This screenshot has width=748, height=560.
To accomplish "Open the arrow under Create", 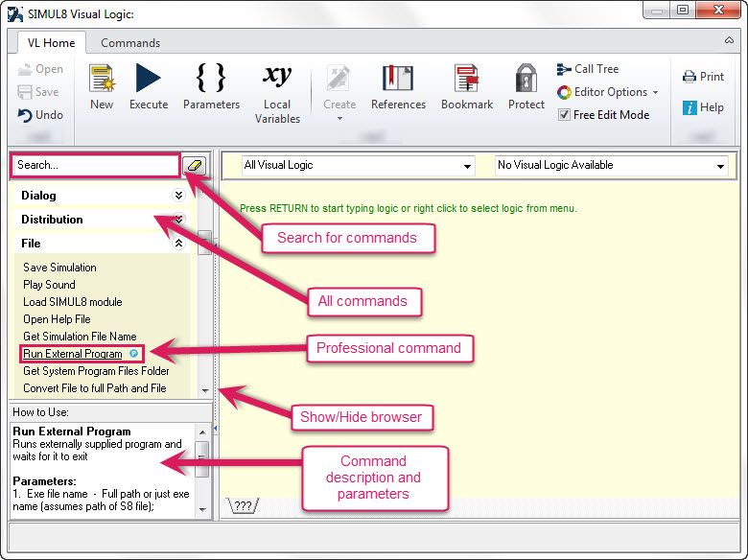I will (x=339, y=118).
